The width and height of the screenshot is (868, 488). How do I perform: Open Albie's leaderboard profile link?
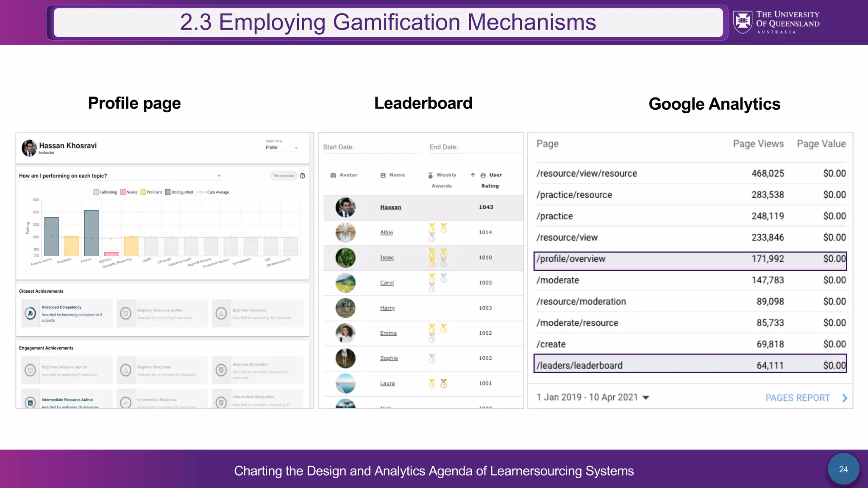tap(387, 232)
